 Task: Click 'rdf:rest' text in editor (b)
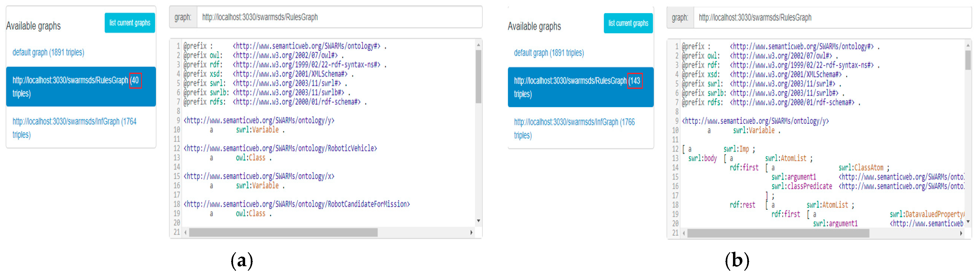[x=742, y=205]
